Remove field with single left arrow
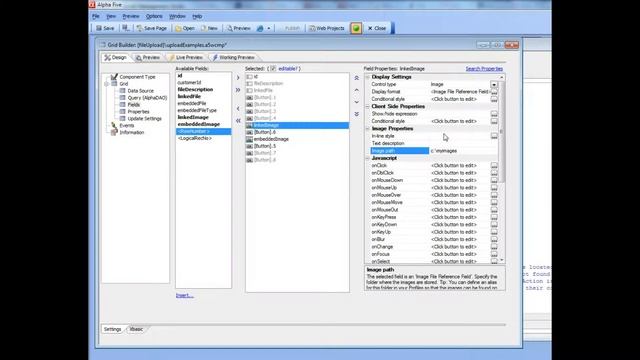This screenshot has width=640, height=360. point(238,109)
